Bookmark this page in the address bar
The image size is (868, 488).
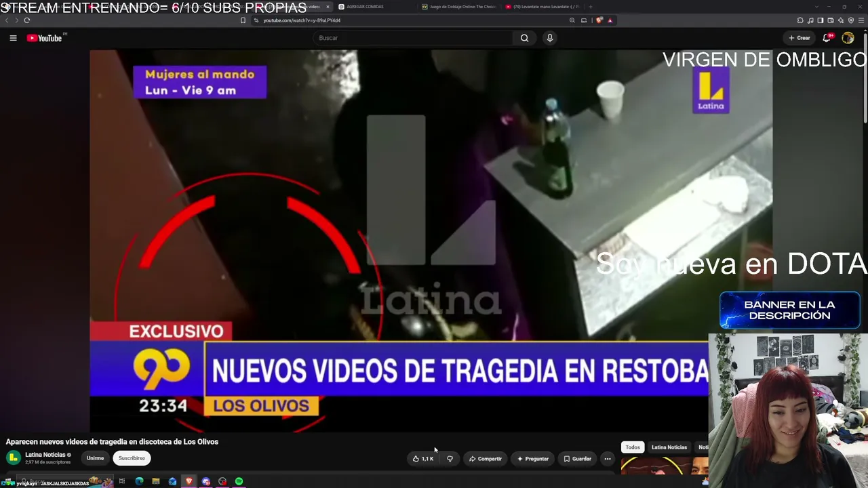(243, 20)
